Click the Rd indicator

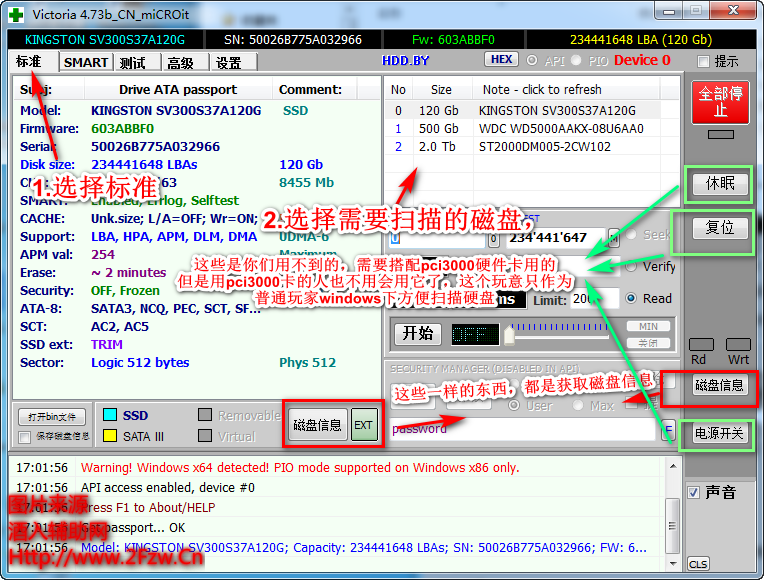(x=701, y=344)
